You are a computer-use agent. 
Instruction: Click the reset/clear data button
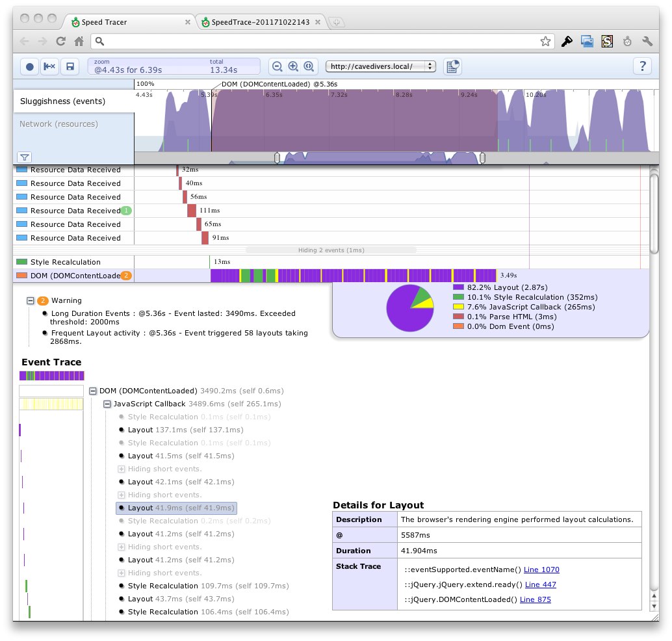tap(49, 66)
